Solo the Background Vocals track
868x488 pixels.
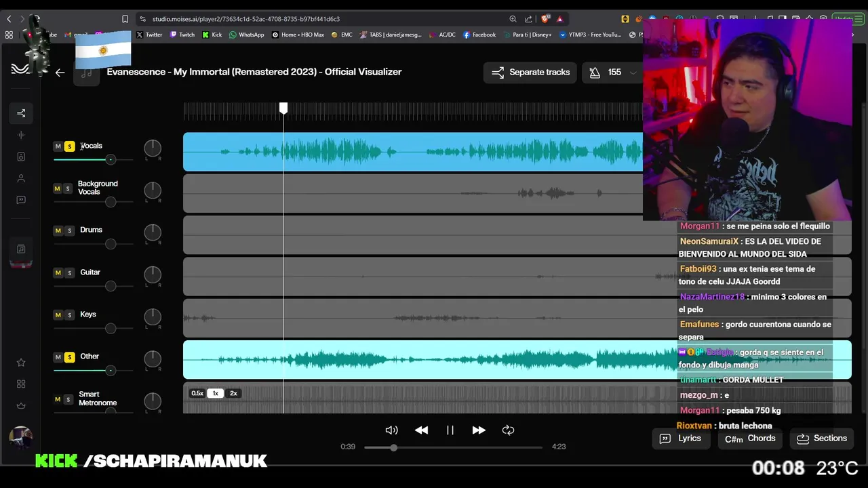[x=68, y=188]
